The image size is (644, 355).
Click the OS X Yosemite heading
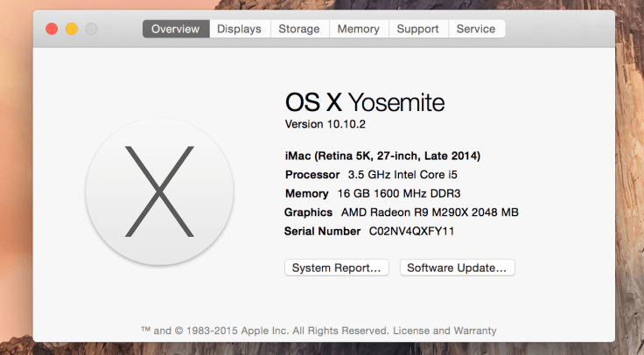[x=365, y=102]
